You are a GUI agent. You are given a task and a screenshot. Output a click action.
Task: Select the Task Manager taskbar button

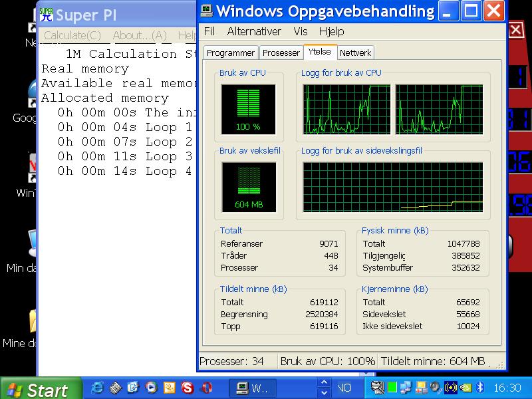click(253, 388)
